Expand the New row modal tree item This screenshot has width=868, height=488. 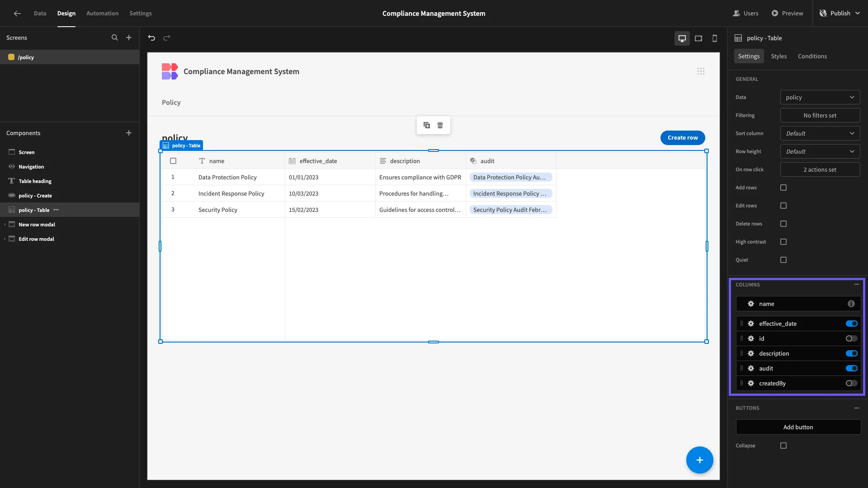click(5, 225)
